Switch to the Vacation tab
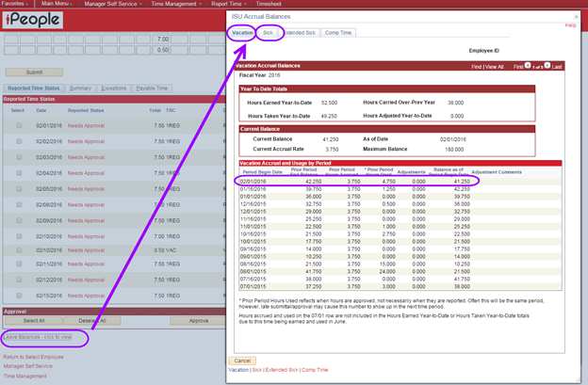This screenshot has width=588, height=385. [x=242, y=33]
